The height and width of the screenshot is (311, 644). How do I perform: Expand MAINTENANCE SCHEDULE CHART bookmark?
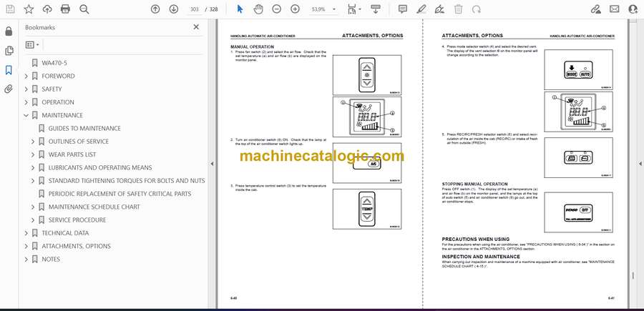[33, 207]
